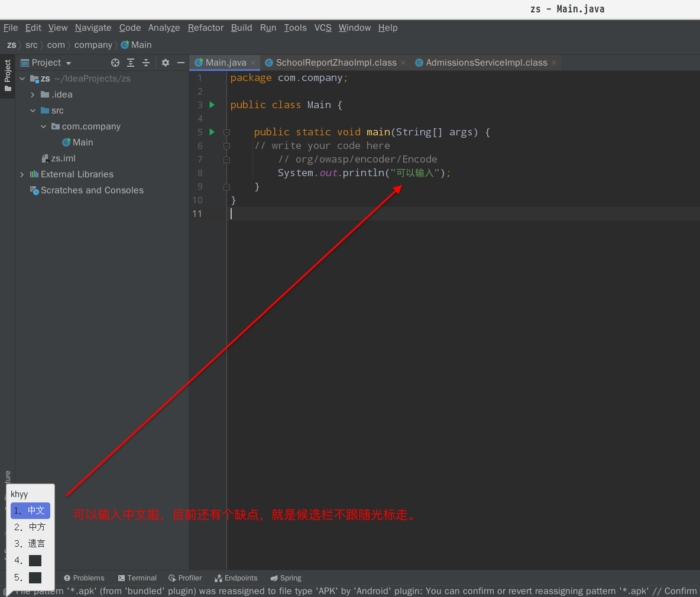700x597 pixels.
Task: Click the company breadcrumb
Action: (x=93, y=45)
